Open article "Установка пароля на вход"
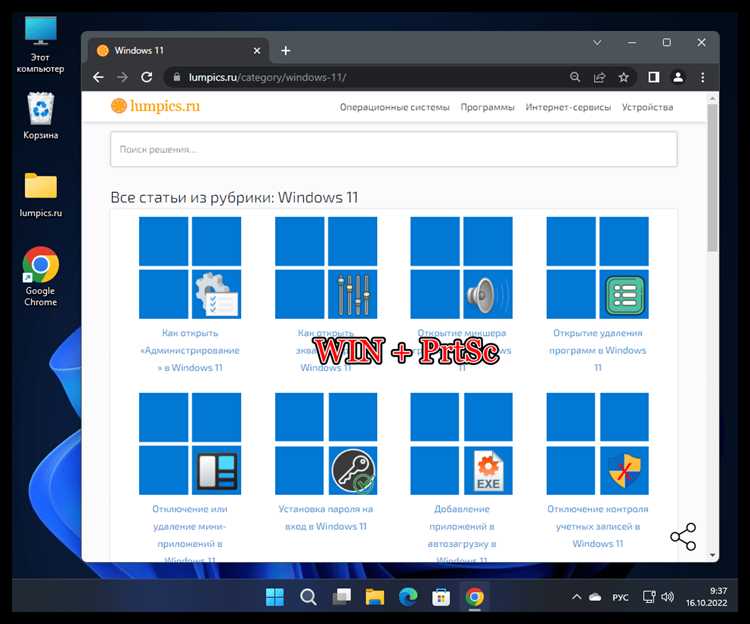 [x=326, y=517]
